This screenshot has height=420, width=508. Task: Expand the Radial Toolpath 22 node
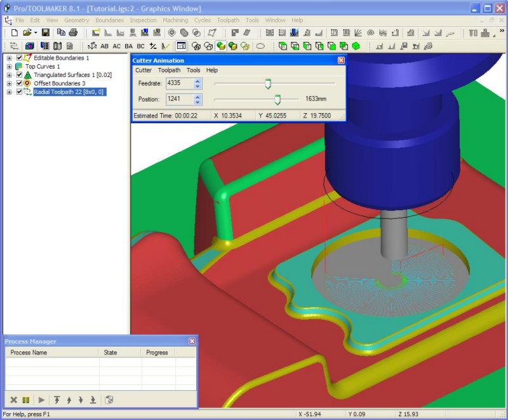click(9, 92)
